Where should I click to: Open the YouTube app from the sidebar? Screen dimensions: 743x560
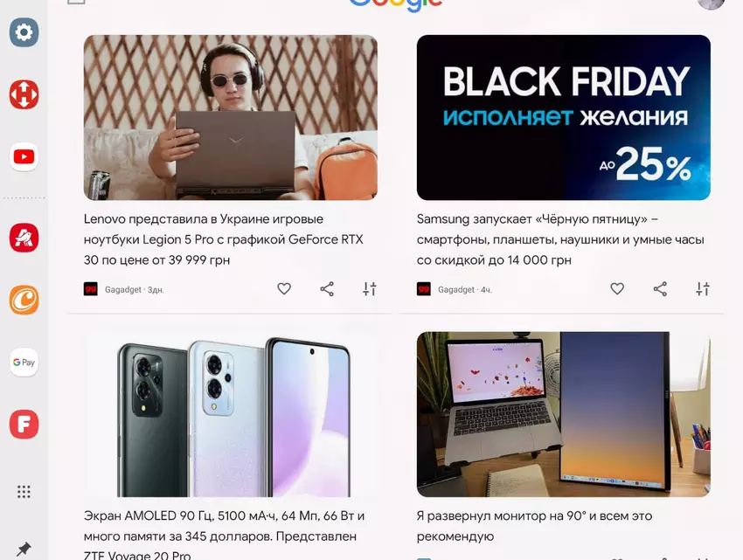pyautogui.click(x=24, y=157)
